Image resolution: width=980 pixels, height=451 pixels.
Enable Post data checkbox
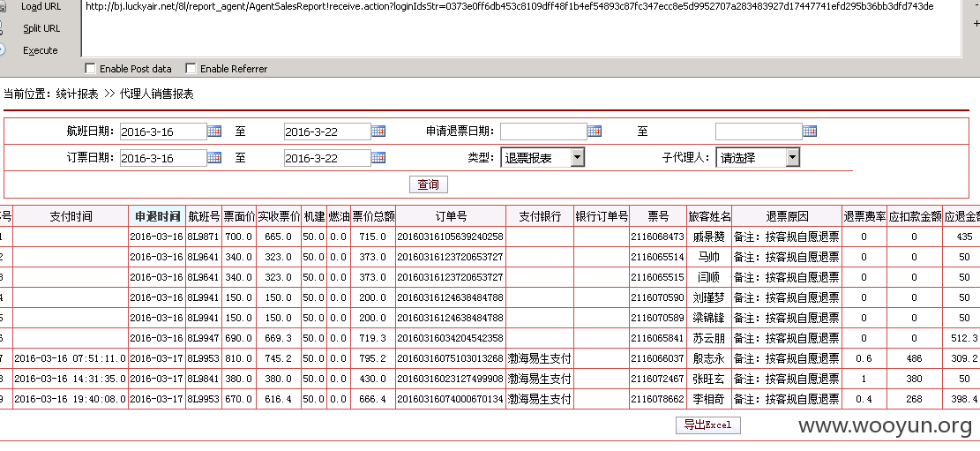tap(90, 68)
